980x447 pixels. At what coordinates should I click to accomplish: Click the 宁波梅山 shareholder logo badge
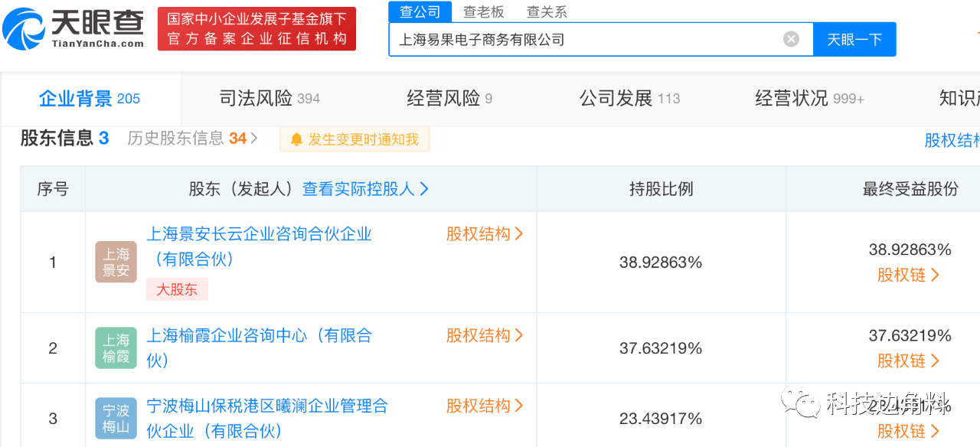click(116, 419)
